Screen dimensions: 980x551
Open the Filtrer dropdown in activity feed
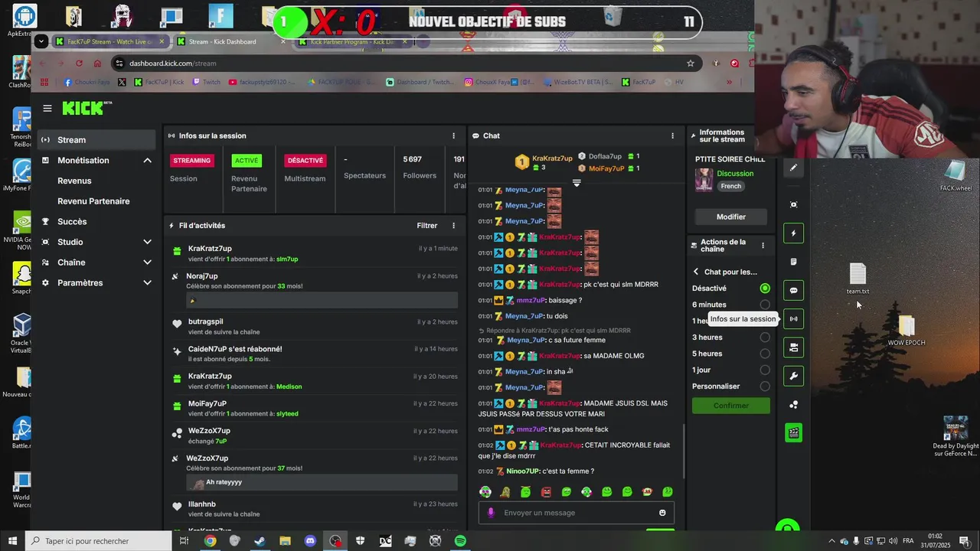(427, 226)
